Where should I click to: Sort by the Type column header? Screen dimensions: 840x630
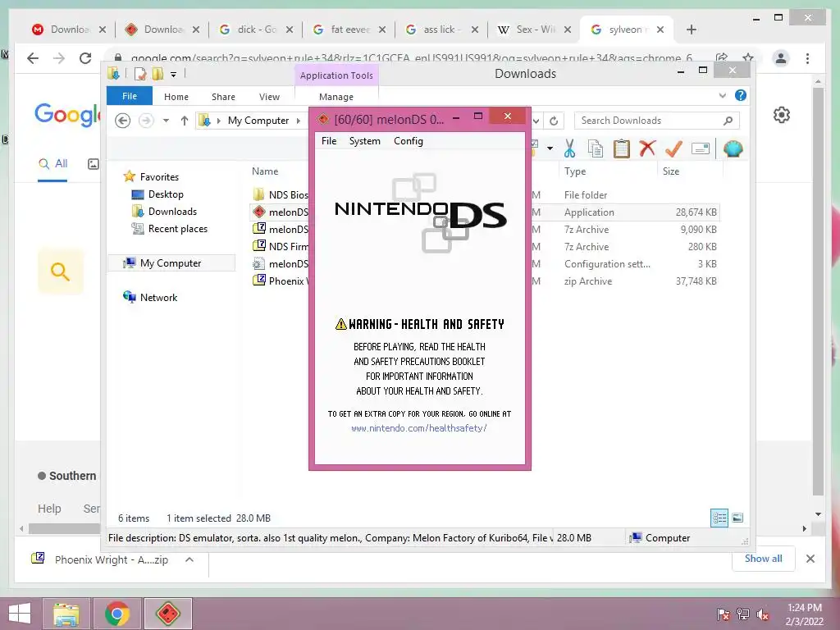coord(575,171)
